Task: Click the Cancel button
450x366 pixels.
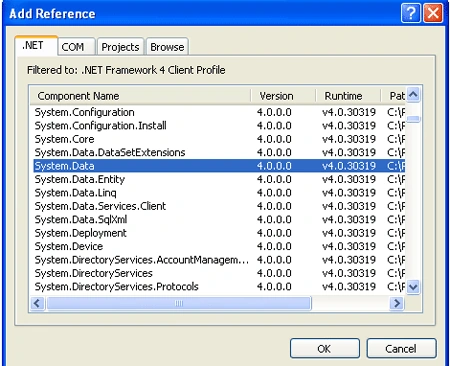Action: [401, 349]
